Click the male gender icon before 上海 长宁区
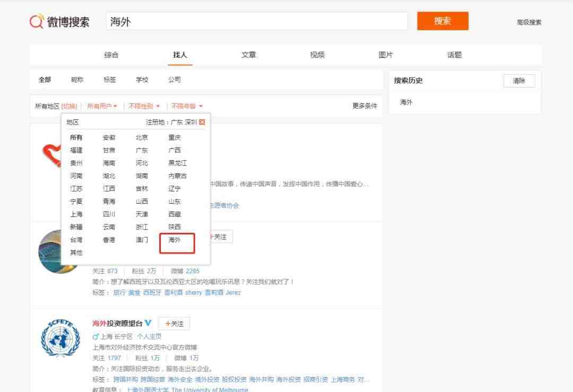The width and height of the screenshot is (573, 392). 95,336
